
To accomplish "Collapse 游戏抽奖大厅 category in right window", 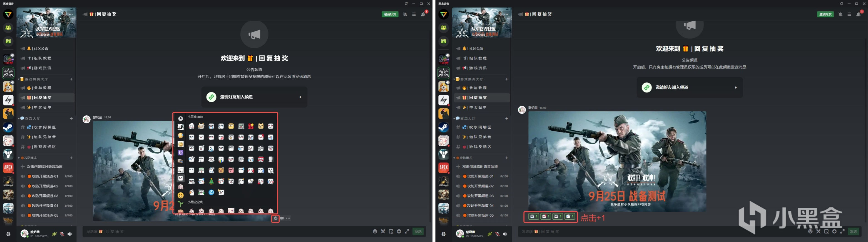I will click(x=454, y=79).
